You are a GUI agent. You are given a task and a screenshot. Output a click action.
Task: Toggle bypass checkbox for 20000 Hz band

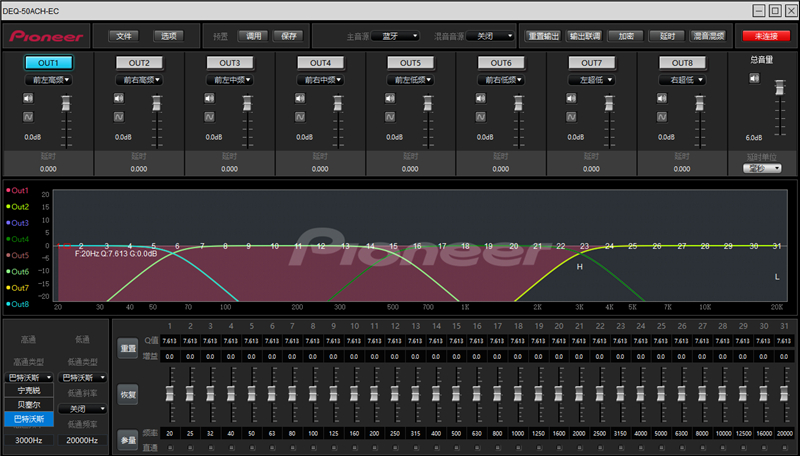[x=784, y=448]
